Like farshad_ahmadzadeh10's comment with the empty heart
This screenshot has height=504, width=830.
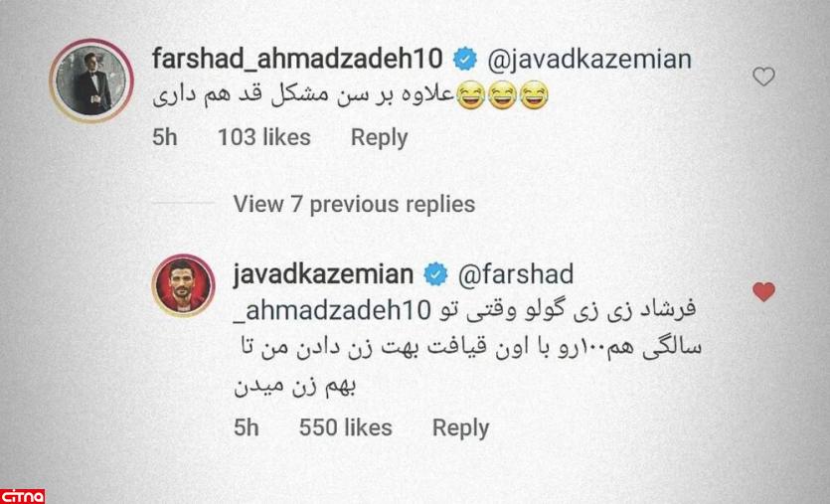tap(763, 78)
